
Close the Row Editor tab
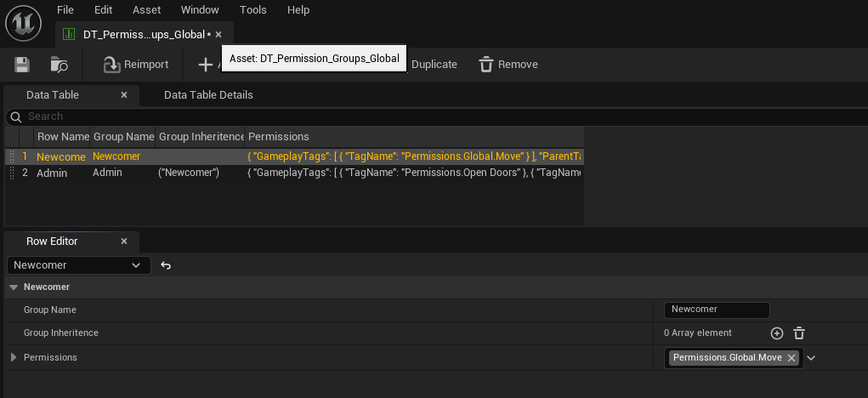124,242
